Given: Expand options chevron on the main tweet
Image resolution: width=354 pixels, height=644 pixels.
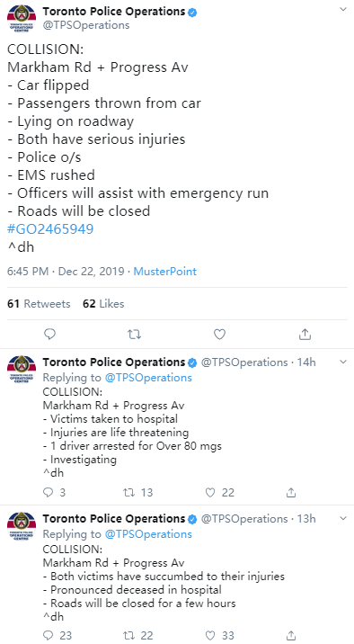Looking at the screenshot, I should click(x=343, y=9).
